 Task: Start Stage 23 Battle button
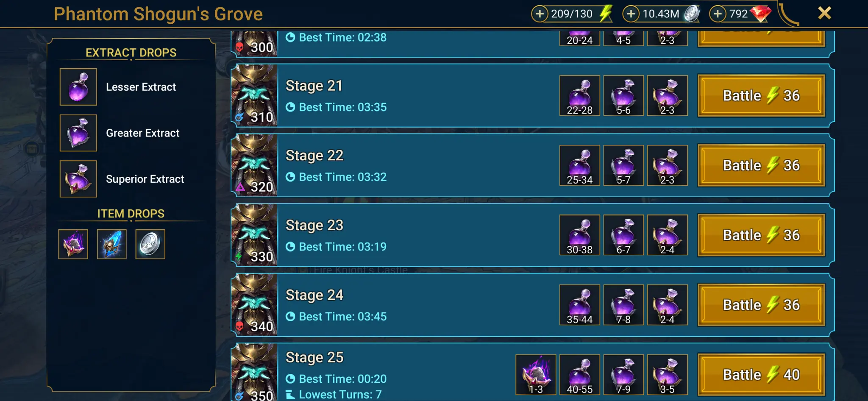click(x=761, y=235)
